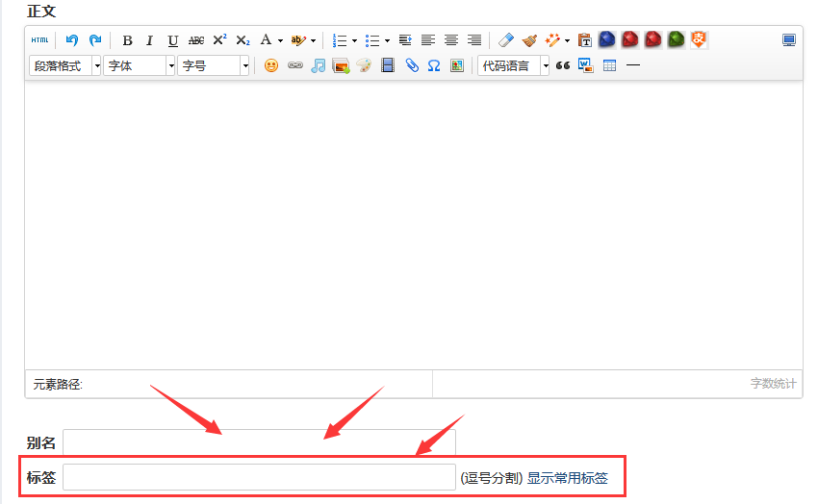818x504 pixels.
Task: Indent the first line
Action: 405,40
